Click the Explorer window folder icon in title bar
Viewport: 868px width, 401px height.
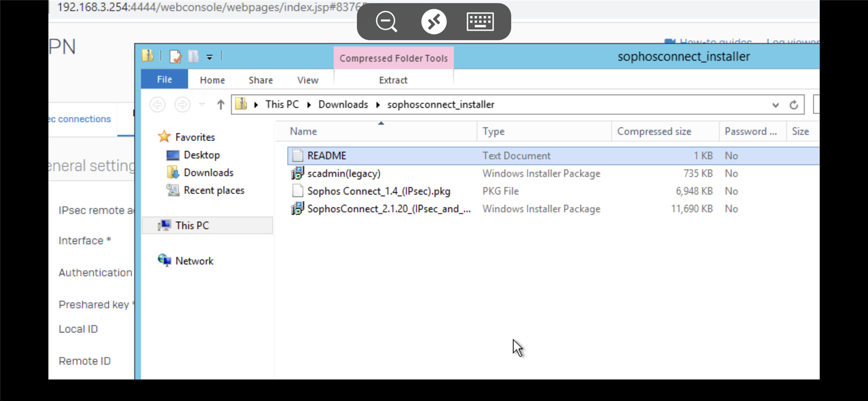tap(148, 56)
